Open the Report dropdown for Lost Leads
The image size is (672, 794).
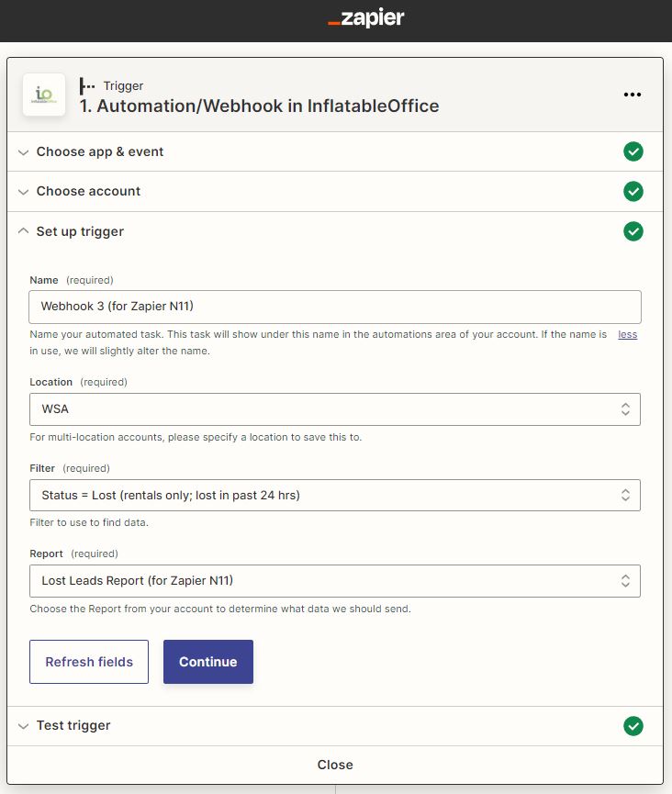(x=334, y=580)
